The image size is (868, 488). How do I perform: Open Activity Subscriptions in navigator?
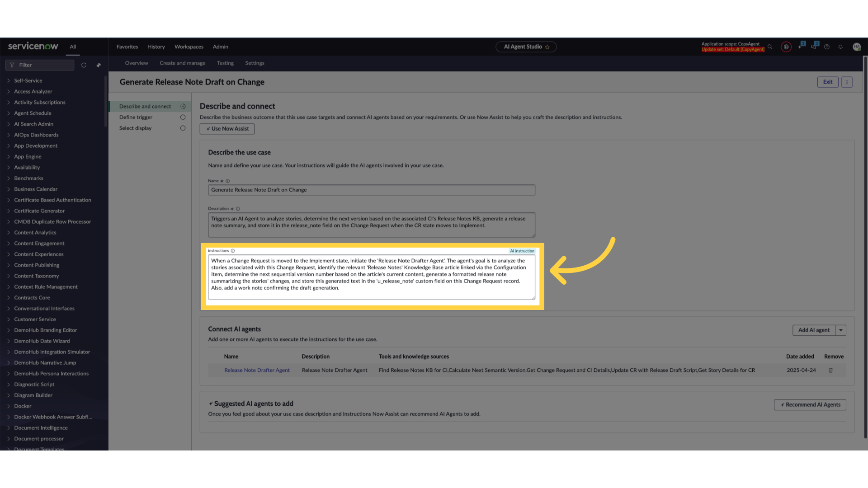click(x=40, y=103)
